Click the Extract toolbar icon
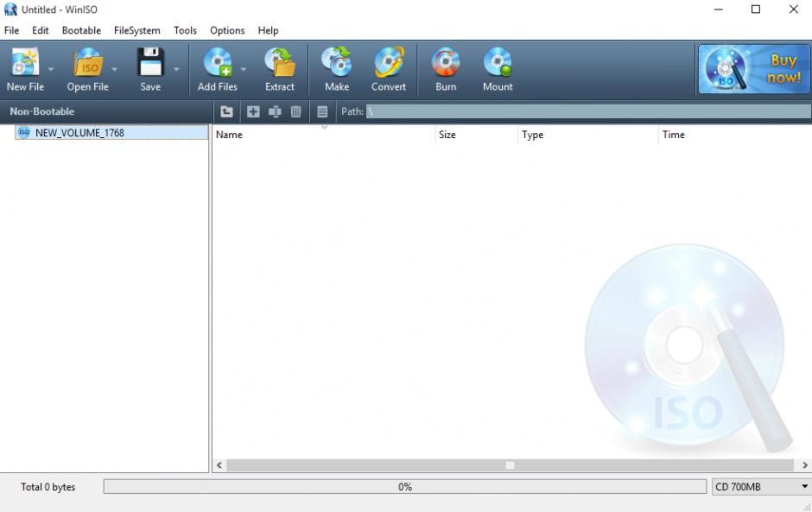This screenshot has width=812, height=512. (x=280, y=62)
